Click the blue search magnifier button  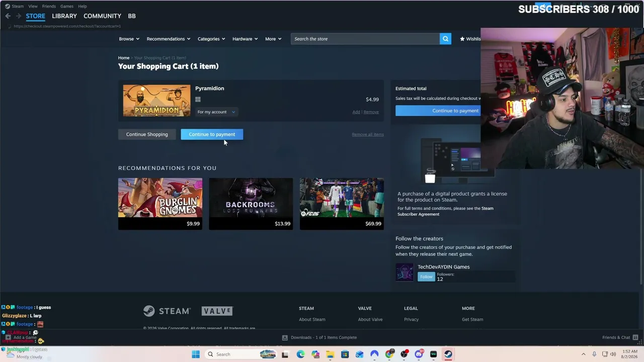pyautogui.click(x=445, y=39)
